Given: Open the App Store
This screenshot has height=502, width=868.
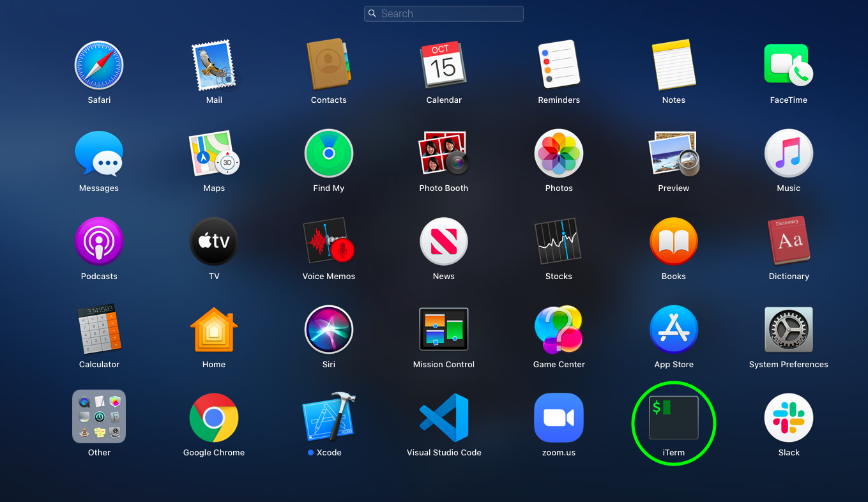Looking at the screenshot, I should tap(674, 330).
